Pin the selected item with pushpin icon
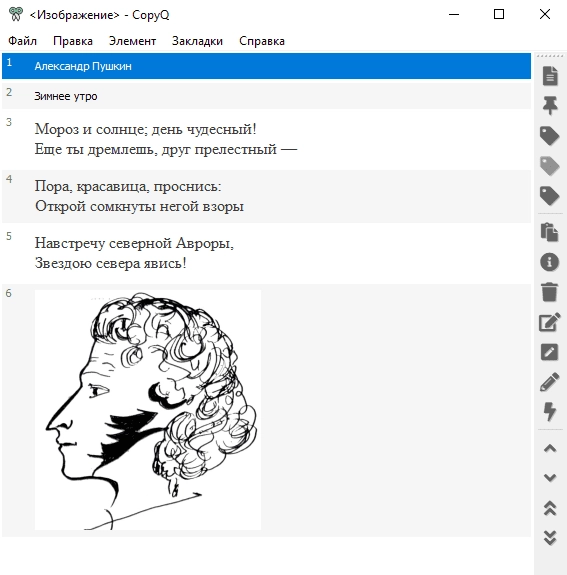The image size is (567, 575). tap(550, 106)
